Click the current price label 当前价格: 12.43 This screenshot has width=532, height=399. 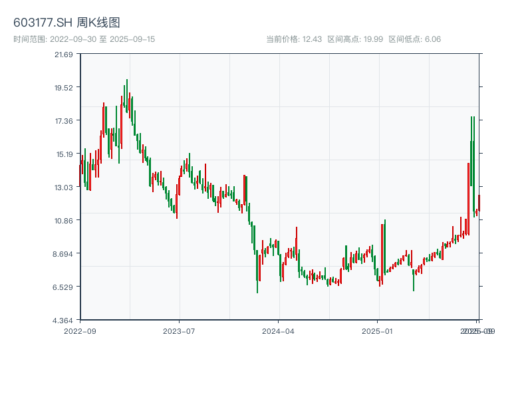pos(294,39)
